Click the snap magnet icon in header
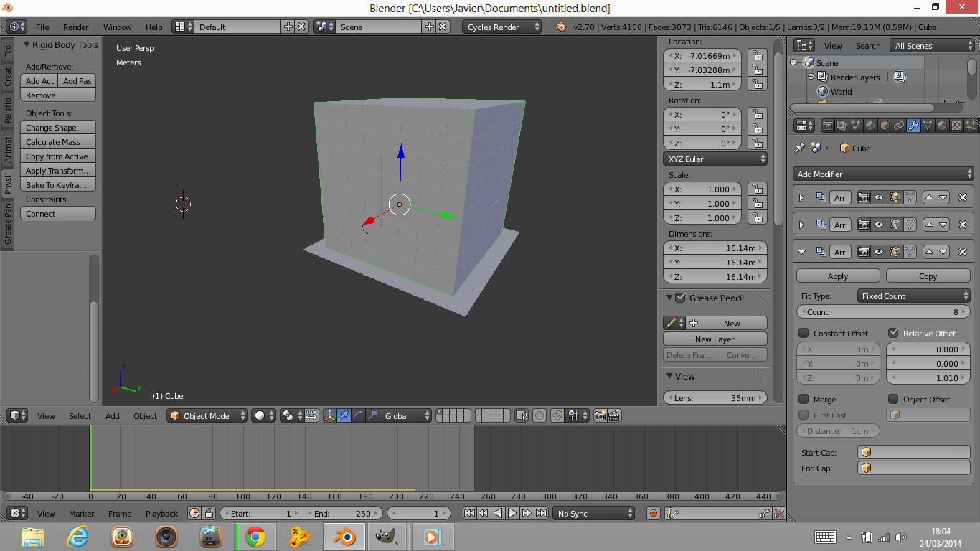This screenshot has height=551, width=980. [557, 415]
